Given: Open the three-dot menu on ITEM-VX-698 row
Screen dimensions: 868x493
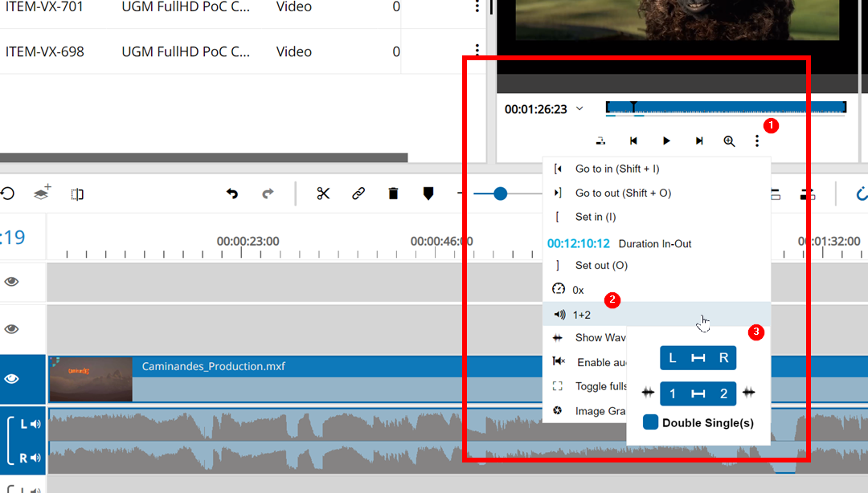Looking at the screenshot, I should pyautogui.click(x=477, y=51).
